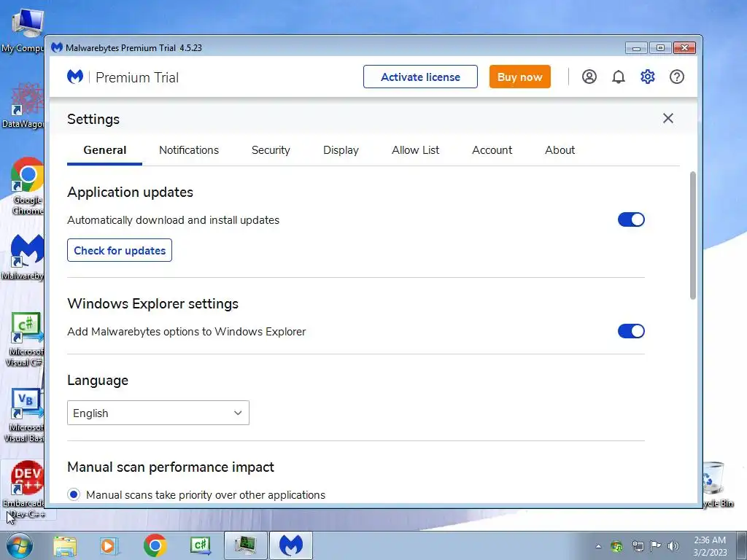Click the Check for updates button
Viewport: 747px width, 560px height.
click(120, 250)
